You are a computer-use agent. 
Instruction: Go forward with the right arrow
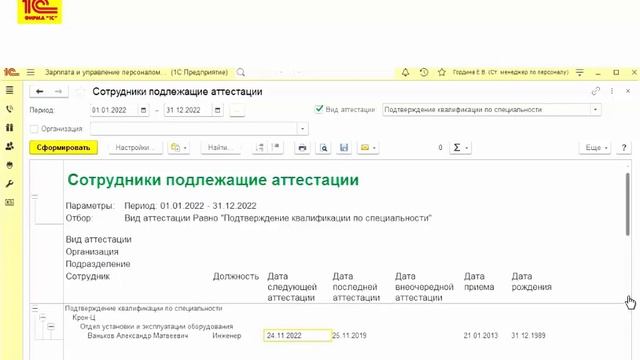(x=58, y=91)
